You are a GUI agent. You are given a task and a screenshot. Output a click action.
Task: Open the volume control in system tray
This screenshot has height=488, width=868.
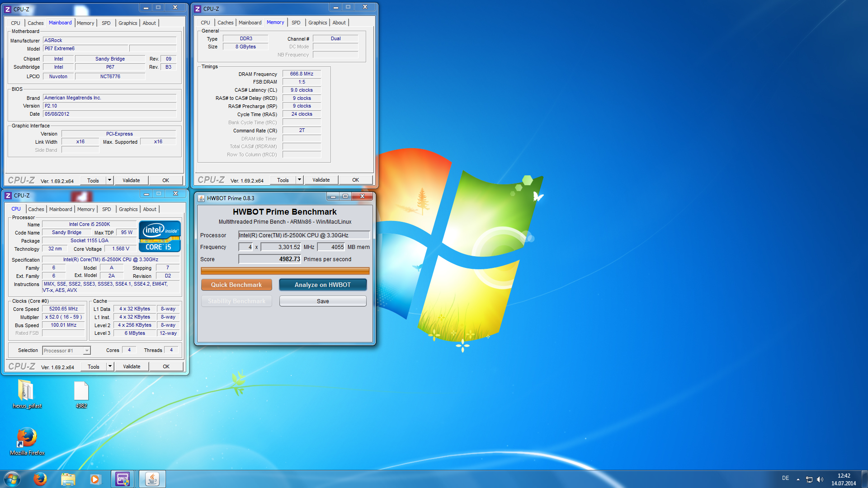tap(820, 479)
